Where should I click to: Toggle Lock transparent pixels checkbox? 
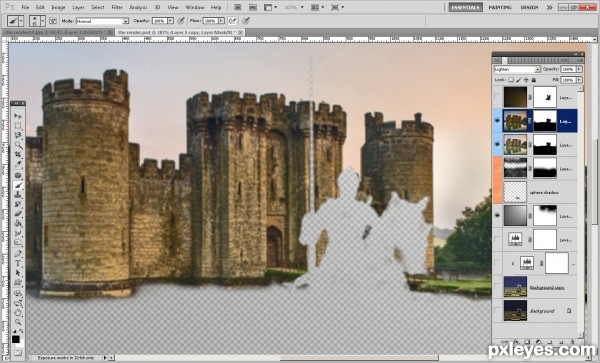(511, 80)
